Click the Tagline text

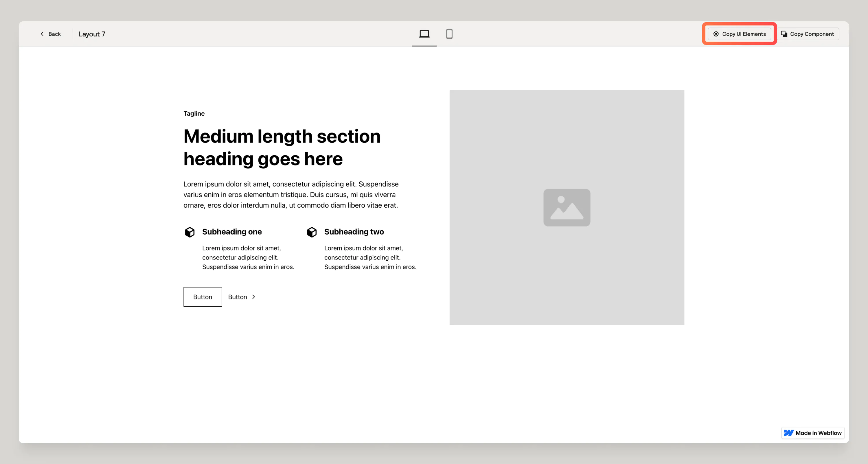(x=194, y=114)
